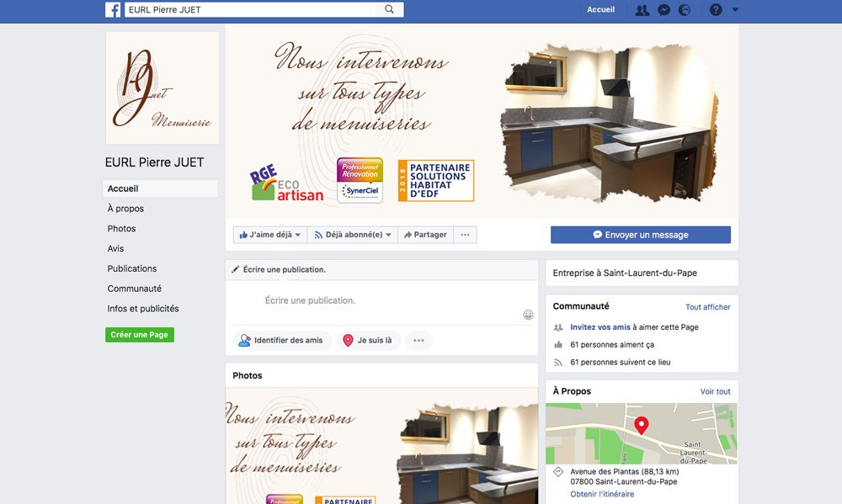
Task: Open Publications in the sidebar
Action: click(132, 268)
